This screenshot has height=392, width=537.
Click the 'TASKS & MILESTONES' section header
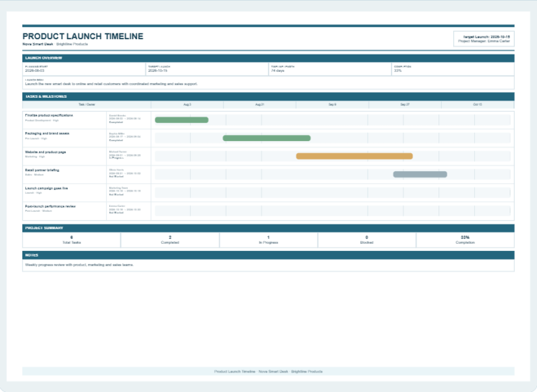tap(268, 96)
